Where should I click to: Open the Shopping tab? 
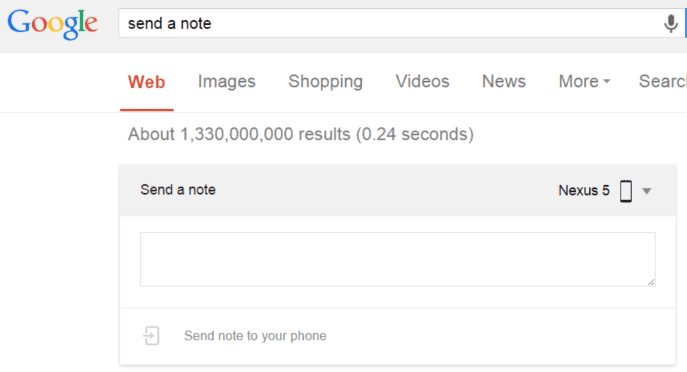point(326,81)
